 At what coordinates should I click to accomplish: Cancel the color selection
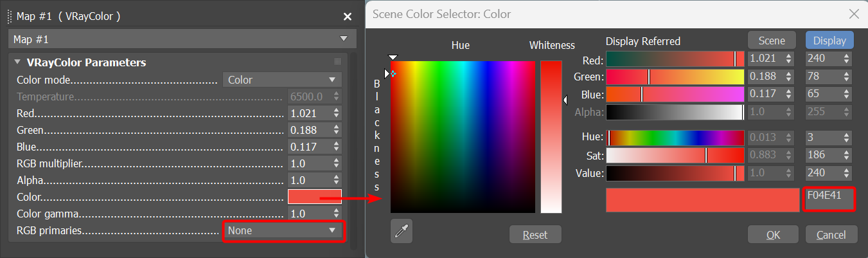point(831,235)
